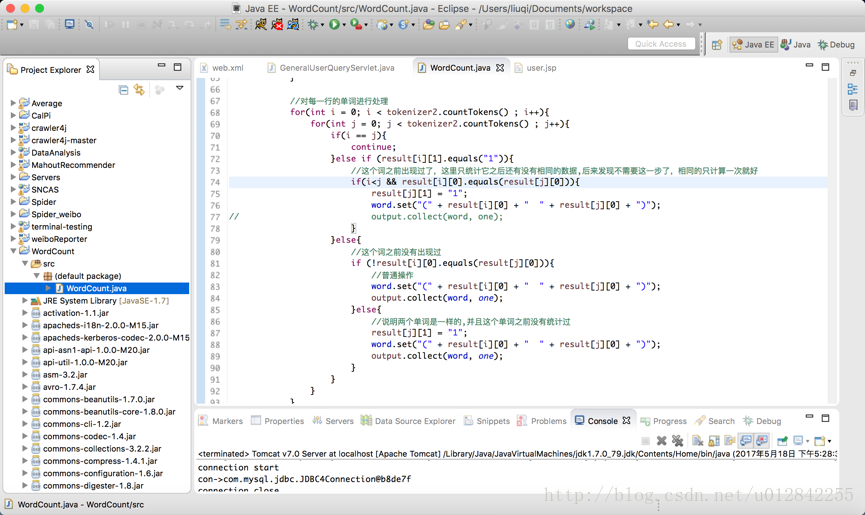Collapse the src folder

point(25,264)
